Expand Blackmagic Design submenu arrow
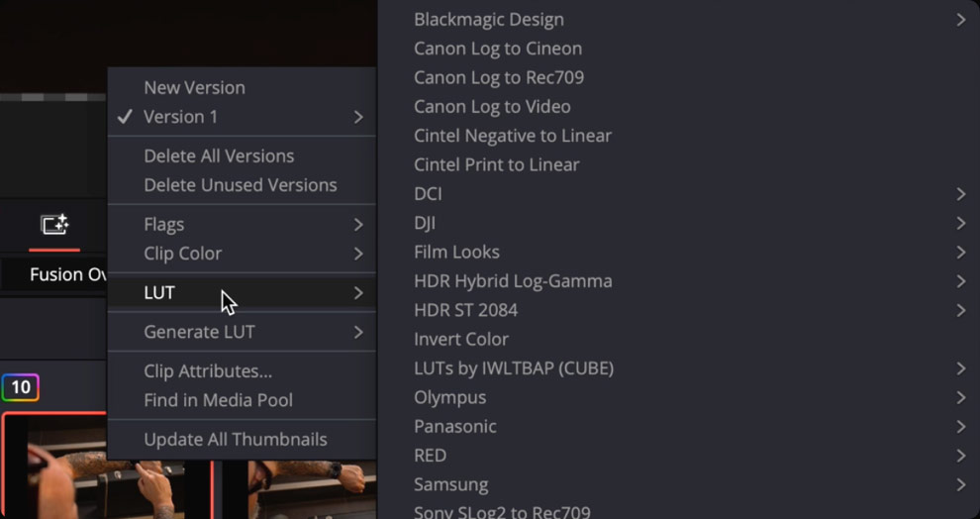The width and height of the screenshot is (980, 519). (960, 20)
